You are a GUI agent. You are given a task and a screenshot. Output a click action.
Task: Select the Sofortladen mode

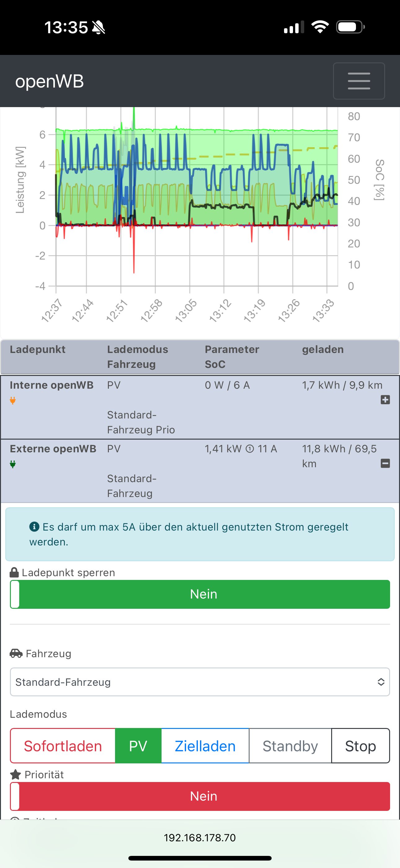(x=63, y=746)
